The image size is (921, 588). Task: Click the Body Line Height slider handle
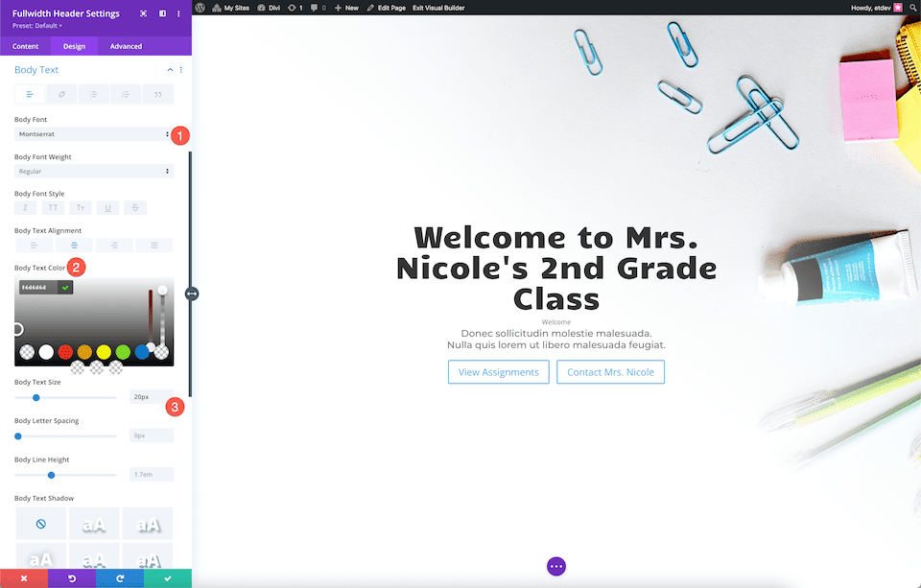[51, 475]
